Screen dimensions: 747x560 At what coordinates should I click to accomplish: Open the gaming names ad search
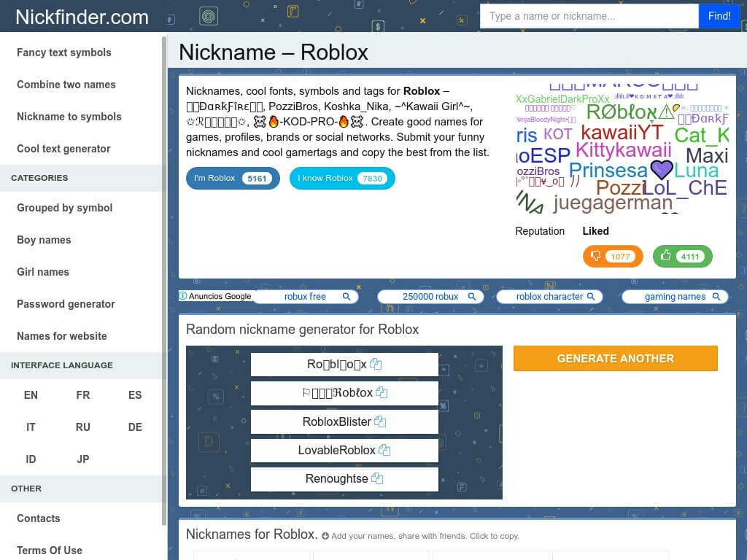tap(675, 296)
